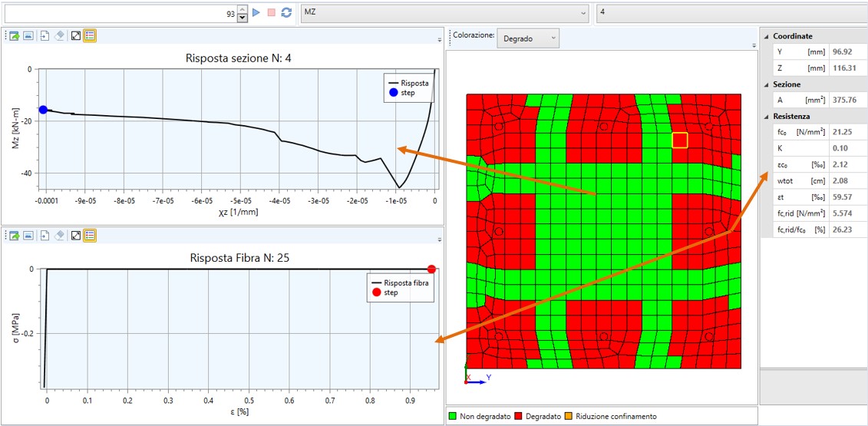The image size is (868, 426).
Task: Click the refresh icon beside the stop button
Action: 286,12
